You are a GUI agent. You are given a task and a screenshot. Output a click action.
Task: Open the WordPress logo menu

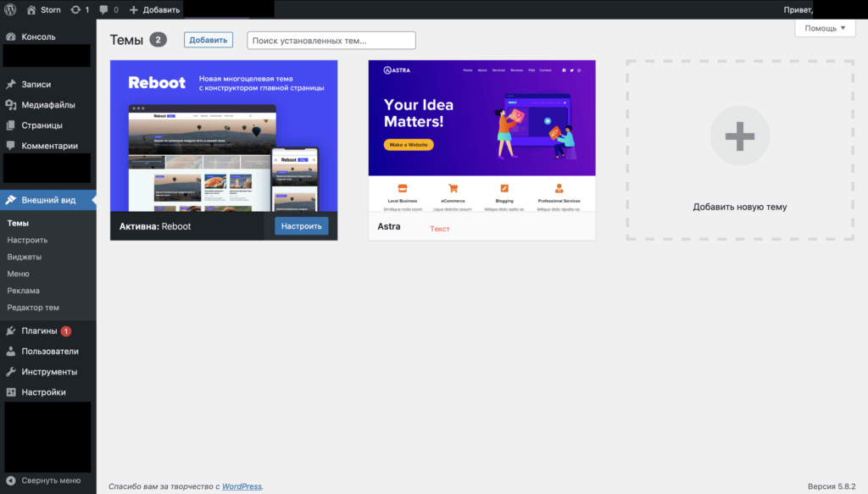coord(10,9)
